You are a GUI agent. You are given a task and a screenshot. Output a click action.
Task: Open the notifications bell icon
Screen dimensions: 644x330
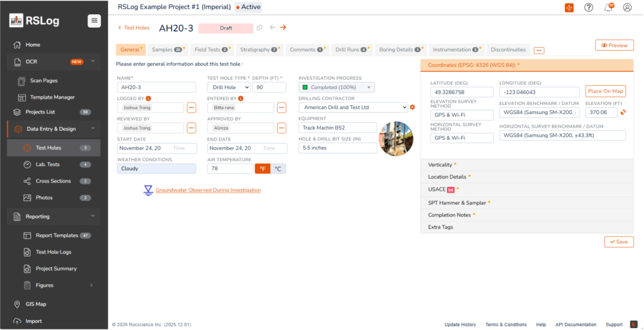[609, 8]
